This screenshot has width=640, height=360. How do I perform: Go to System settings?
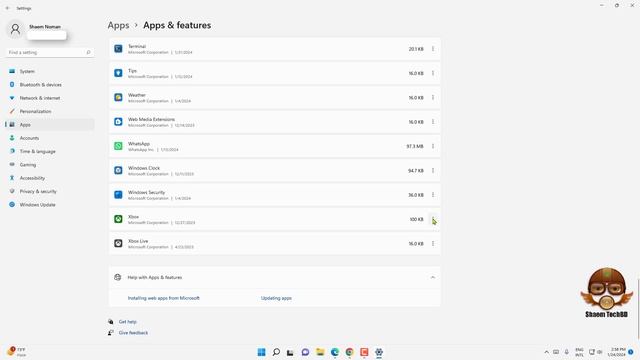coord(50,71)
